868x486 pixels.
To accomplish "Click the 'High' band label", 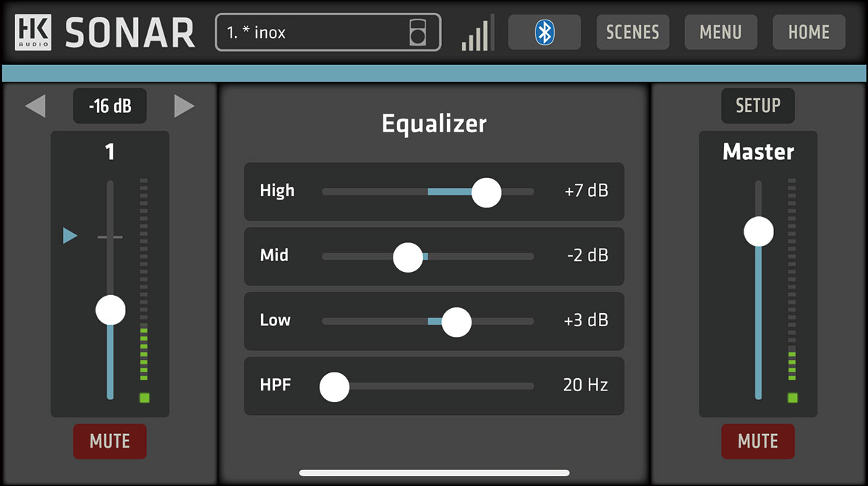I will click(277, 192).
